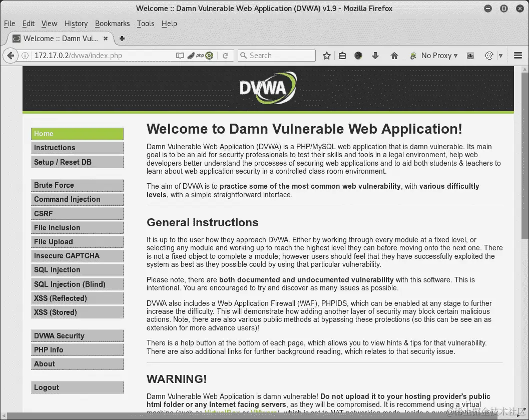Open a new tab with plus icon
Image resolution: width=529 pixels, height=420 pixels.
122,39
